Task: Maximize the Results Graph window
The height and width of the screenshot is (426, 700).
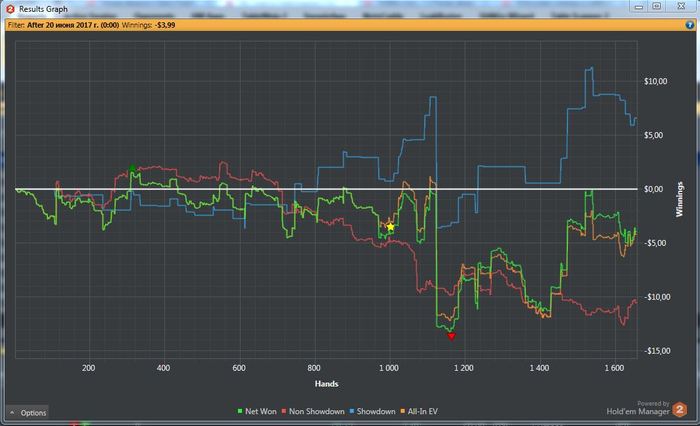Action: click(x=657, y=6)
